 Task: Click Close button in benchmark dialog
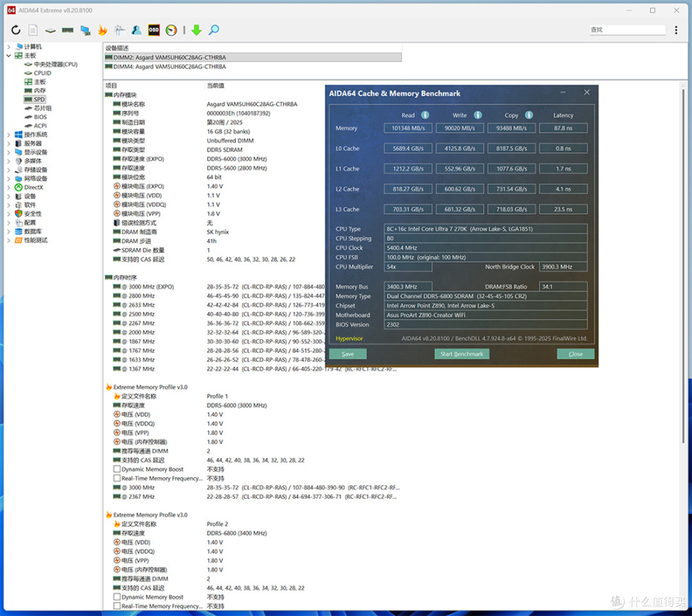coord(575,354)
